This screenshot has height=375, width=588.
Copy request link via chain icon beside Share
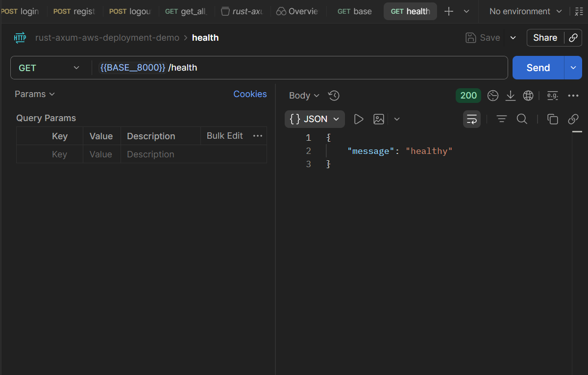click(x=573, y=38)
